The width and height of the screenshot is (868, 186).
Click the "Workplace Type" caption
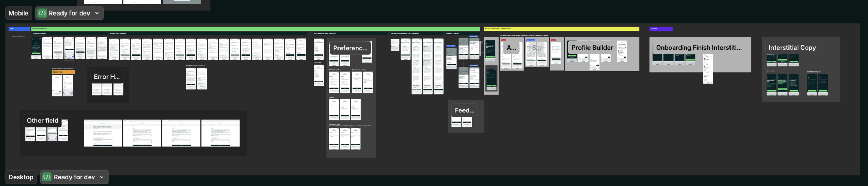[x=334, y=70]
